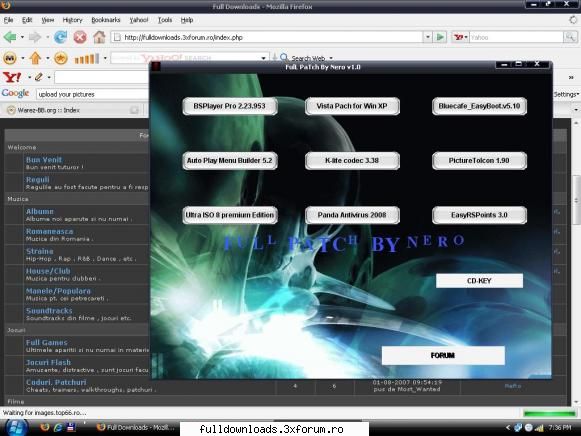The height and width of the screenshot is (436, 581).
Task: Click the search magnifier in Yahoo search box
Action: [570, 37]
